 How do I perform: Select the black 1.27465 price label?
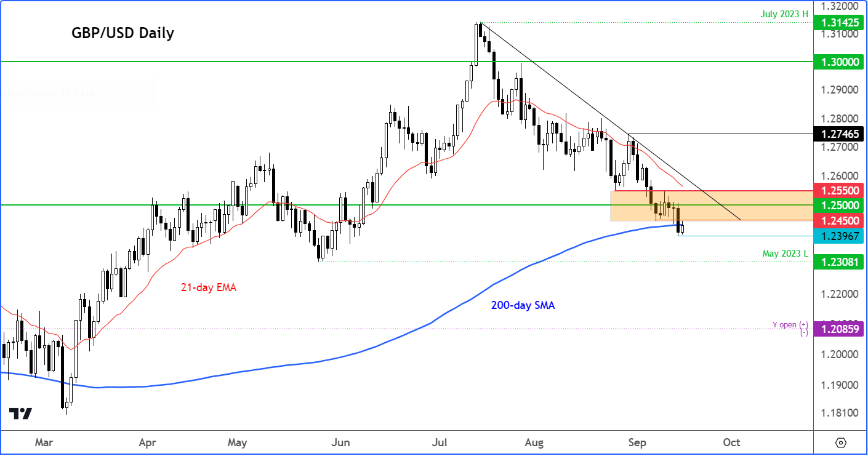pyautogui.click(x=838, y=134)
